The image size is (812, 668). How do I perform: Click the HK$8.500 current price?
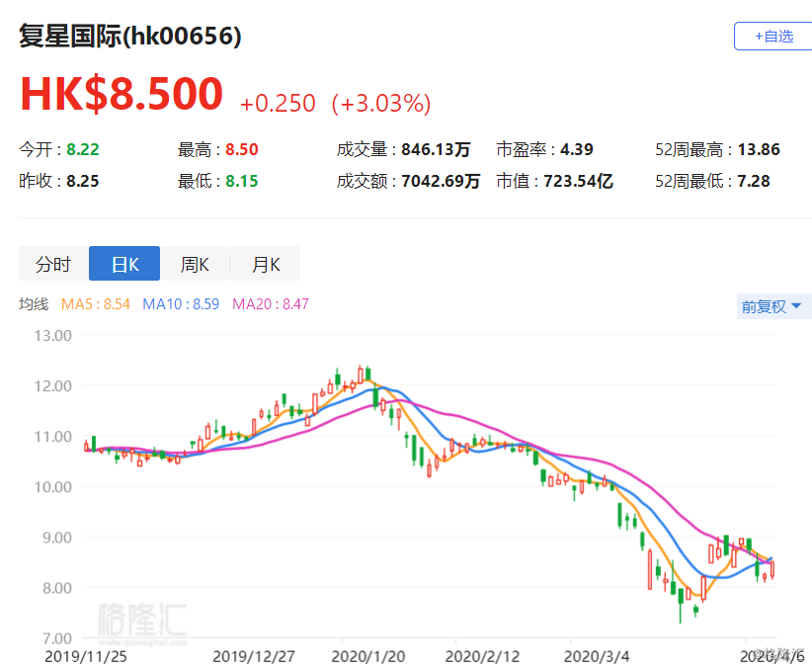[x=122, y=94]
